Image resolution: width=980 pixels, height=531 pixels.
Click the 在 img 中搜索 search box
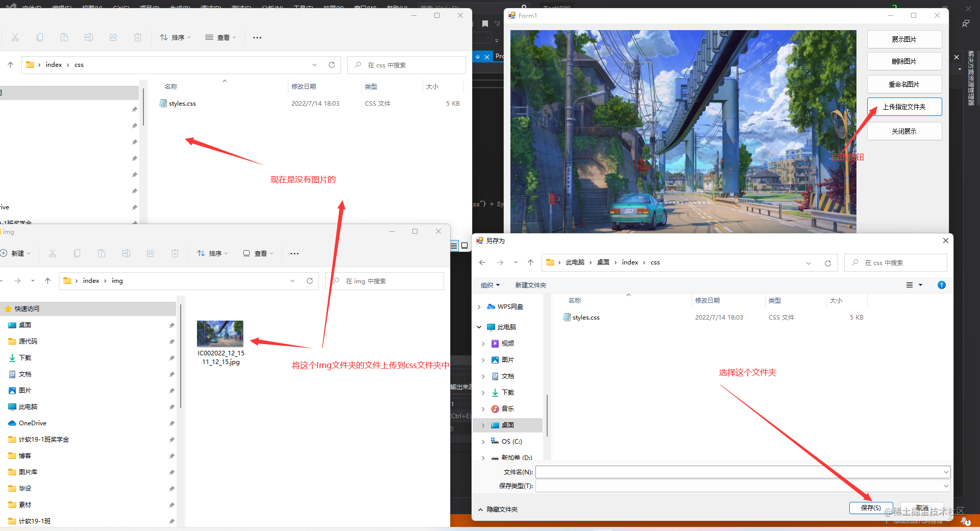(x=384, y=281)
